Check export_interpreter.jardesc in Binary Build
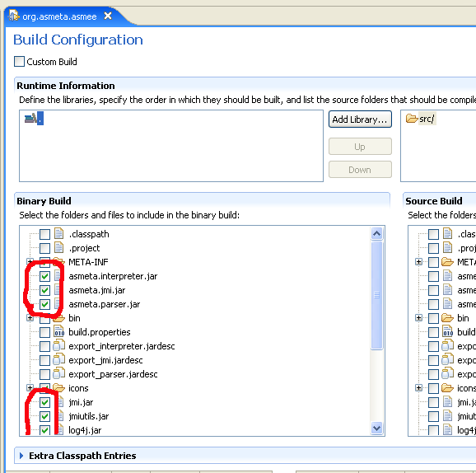Viewport: 476px width, 473px height. point(45,346)
